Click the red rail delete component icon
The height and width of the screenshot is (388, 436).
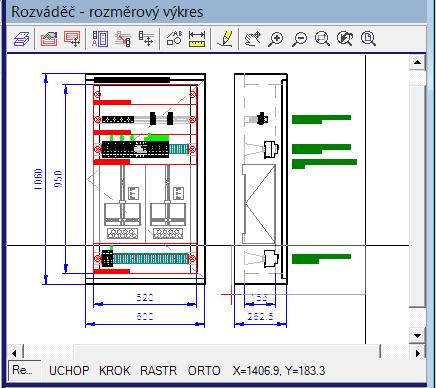pos(123,39)
